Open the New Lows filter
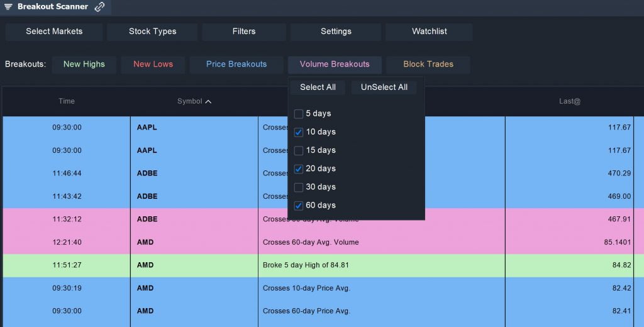This screenshot has width=644, height=327. pos(153,64)
